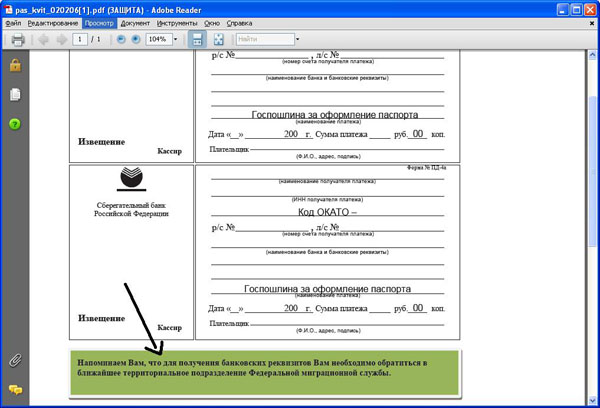Click the page number field

pos(80,39)
